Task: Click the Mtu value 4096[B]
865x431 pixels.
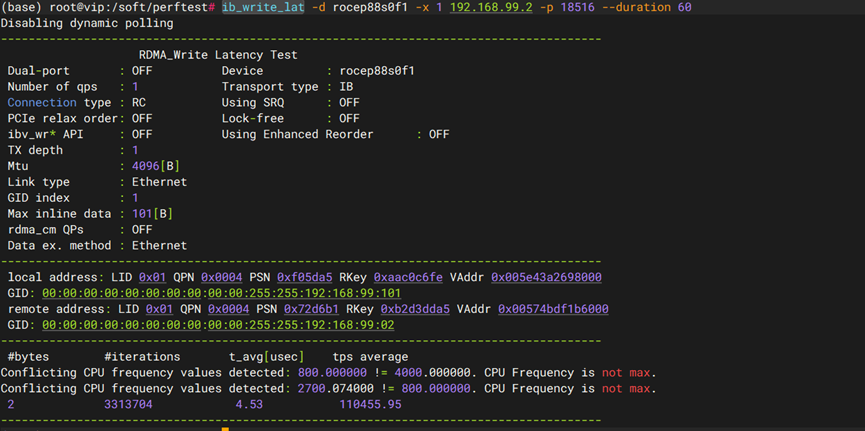Action: click(x=156, y=165)
